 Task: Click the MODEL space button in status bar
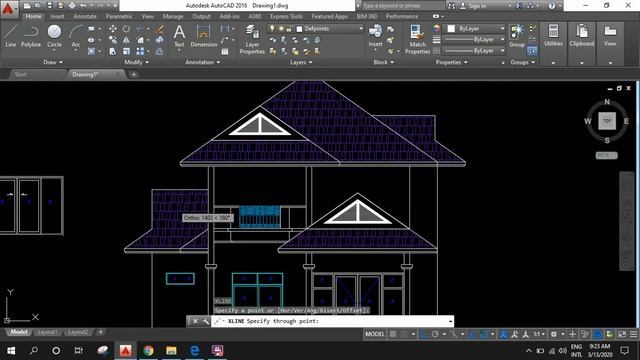(x=375, y=334)
